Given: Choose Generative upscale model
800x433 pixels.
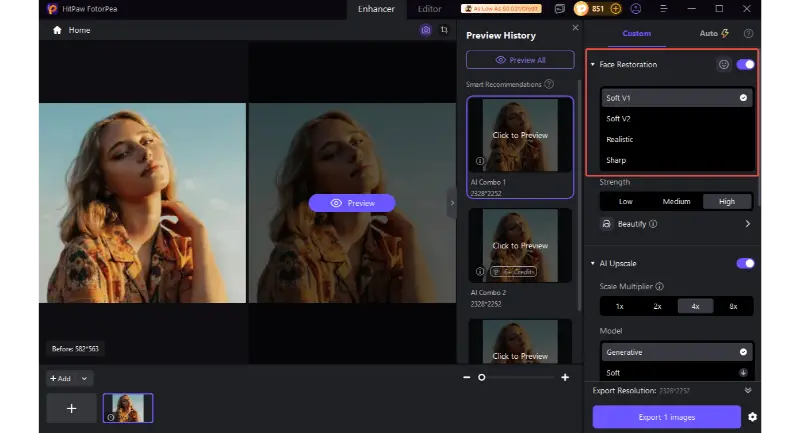Looking at the screenshot, I should 677,352.
